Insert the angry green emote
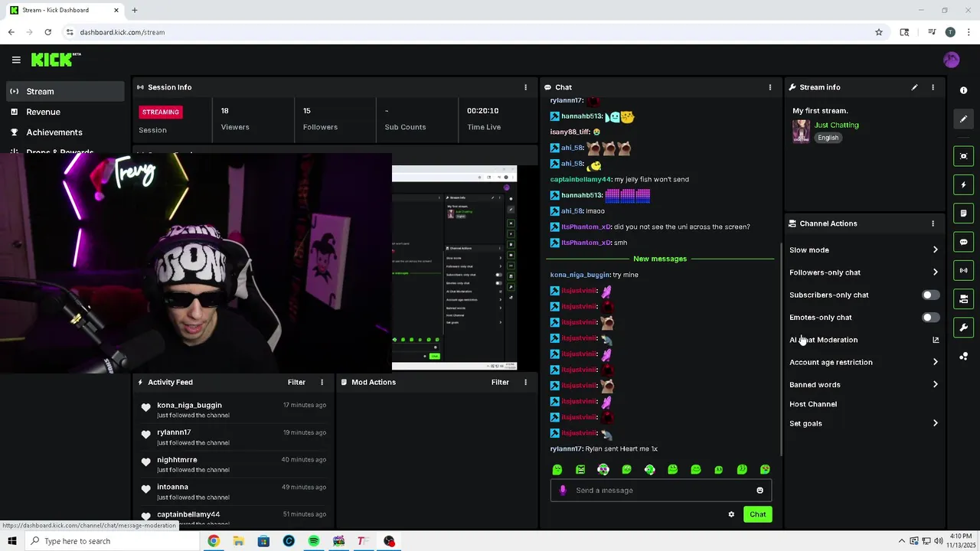The width and height of the screenshot is (980, 551). click(580, 469)
